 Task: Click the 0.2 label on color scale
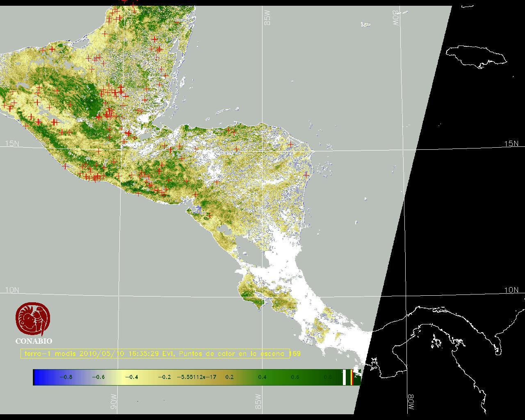coord(229,377)
